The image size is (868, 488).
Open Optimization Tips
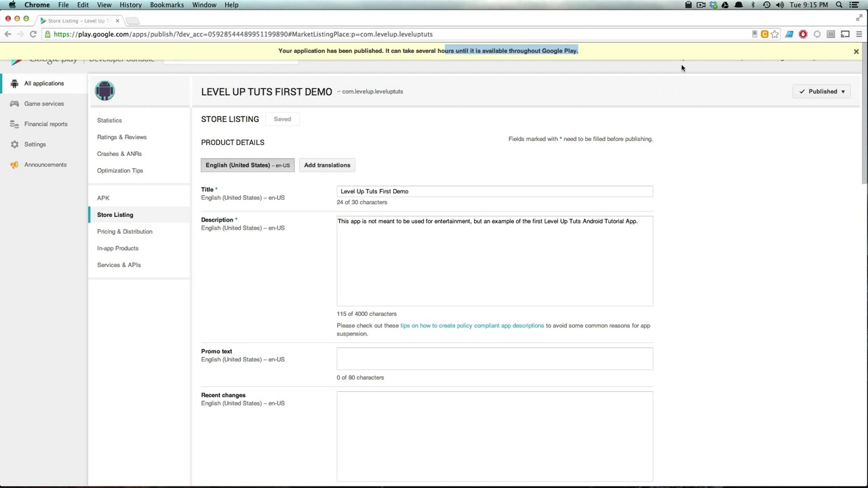120,171
